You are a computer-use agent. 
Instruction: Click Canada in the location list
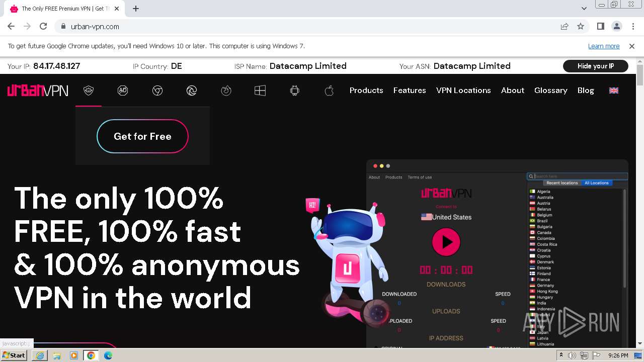click(x=544, y=233)
